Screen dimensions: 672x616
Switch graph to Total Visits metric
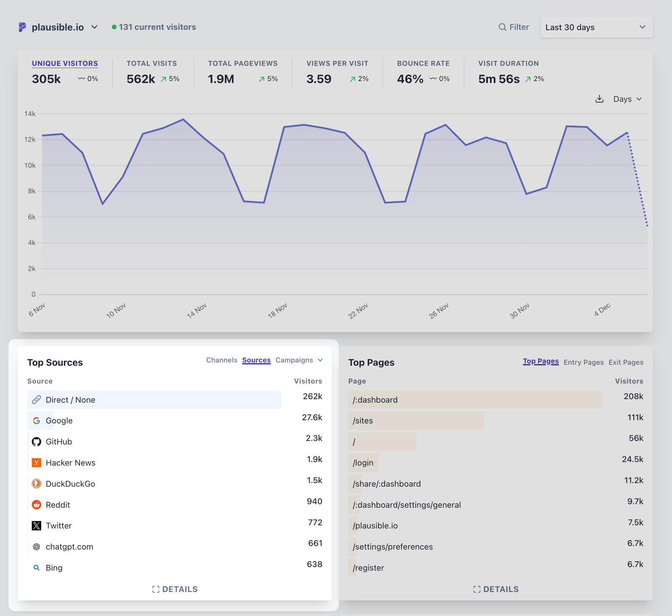tap(152, 63)
